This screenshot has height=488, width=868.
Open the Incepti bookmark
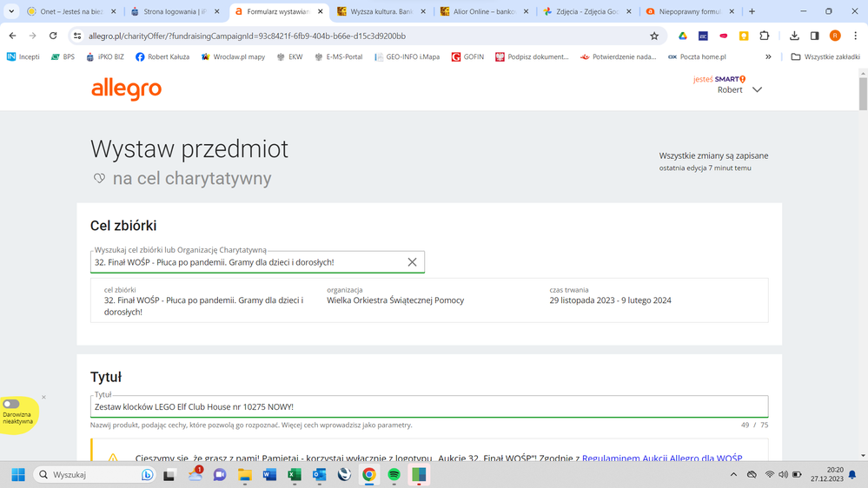click(x=23, y=57)
